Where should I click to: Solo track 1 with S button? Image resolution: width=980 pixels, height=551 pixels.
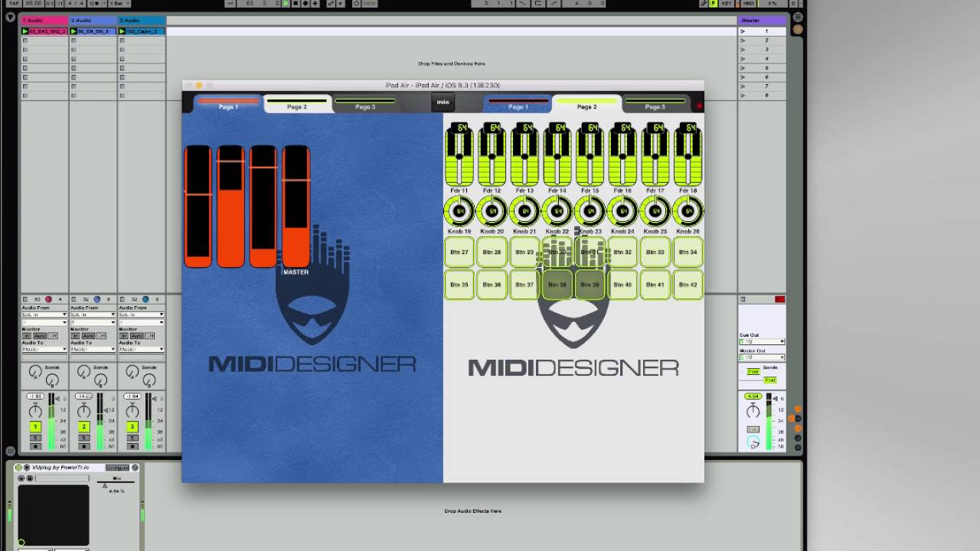click(x=35, y=438)
